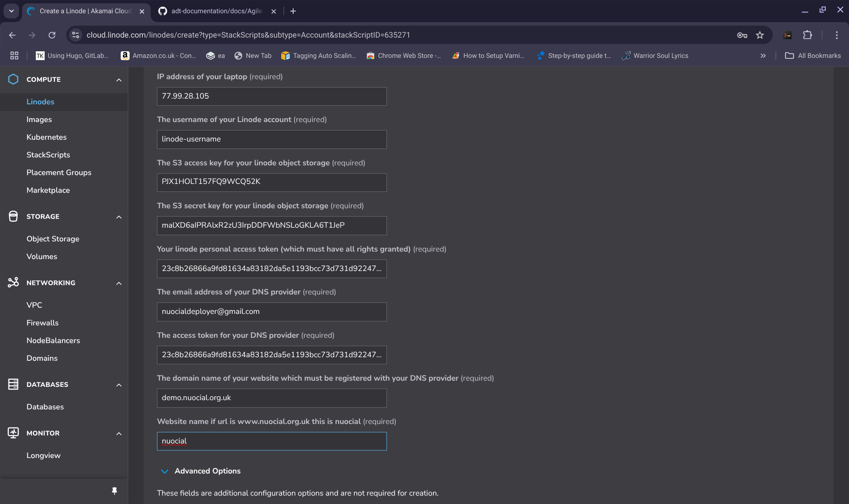Click the IP address of your laptop field
Screen dimensions: 849x504
272,96
